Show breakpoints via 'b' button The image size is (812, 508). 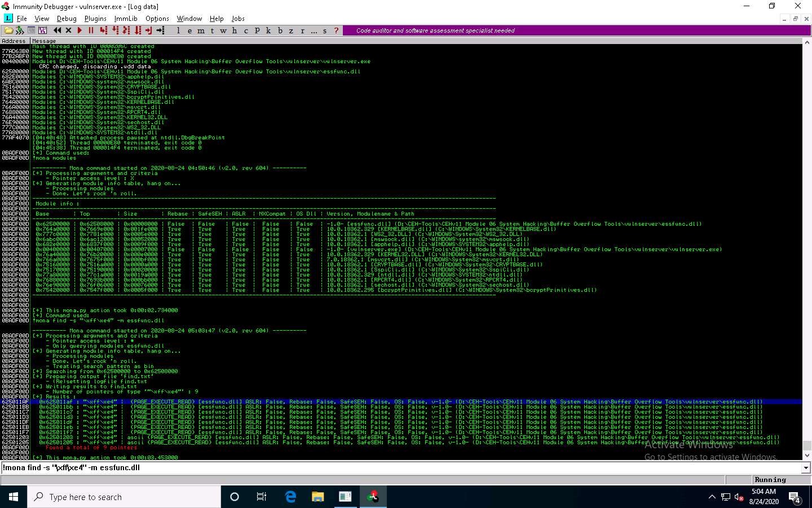click(x=280, y=30)
